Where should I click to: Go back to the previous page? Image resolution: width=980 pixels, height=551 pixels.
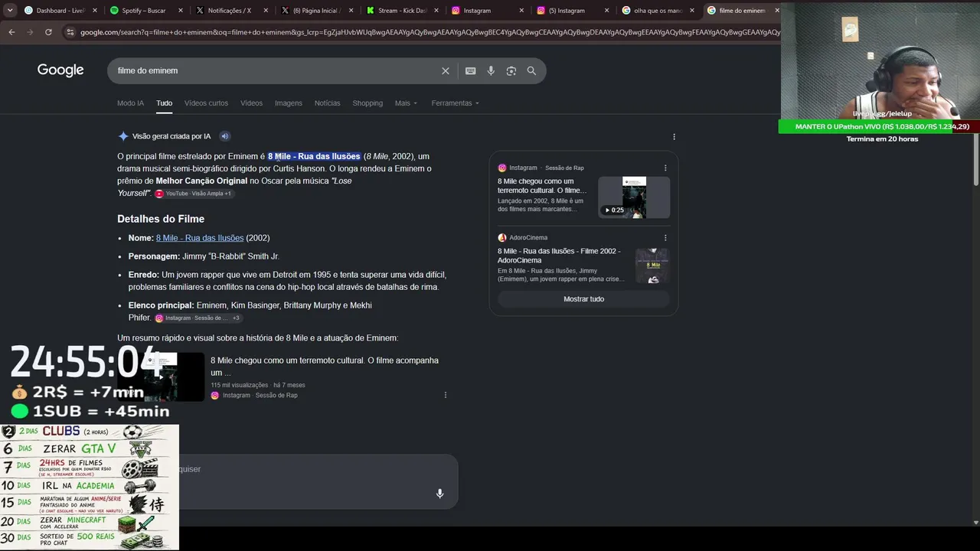pos(11,32)
